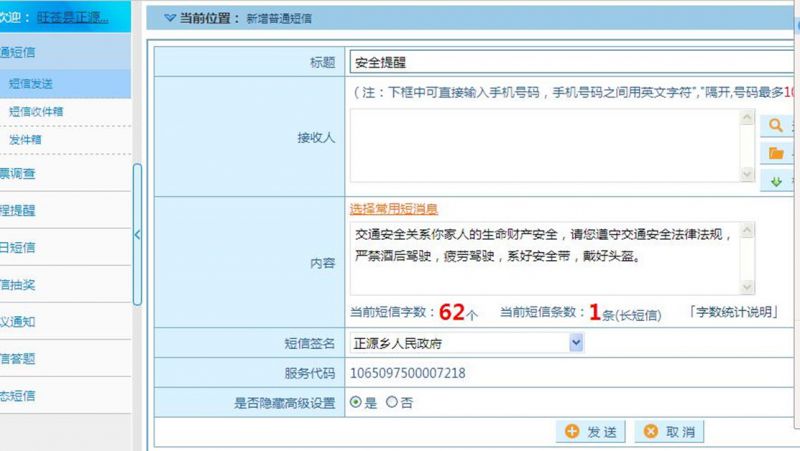
Task: Select the 是 radio button
Action: pyautogui.click(x=355, y=402)
